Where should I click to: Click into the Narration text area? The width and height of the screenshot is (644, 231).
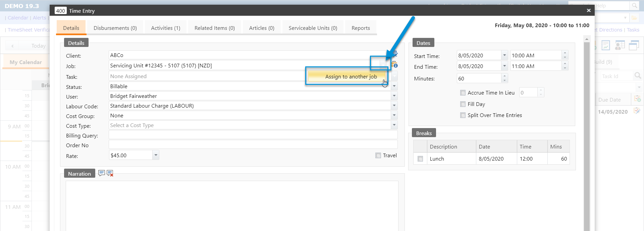point(232,206)
